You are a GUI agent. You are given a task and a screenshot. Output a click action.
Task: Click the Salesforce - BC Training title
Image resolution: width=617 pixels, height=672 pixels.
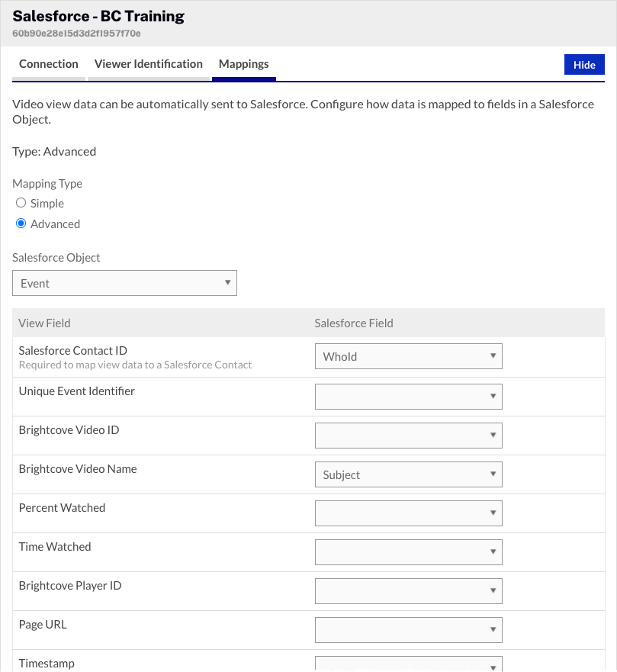point(98,16)
